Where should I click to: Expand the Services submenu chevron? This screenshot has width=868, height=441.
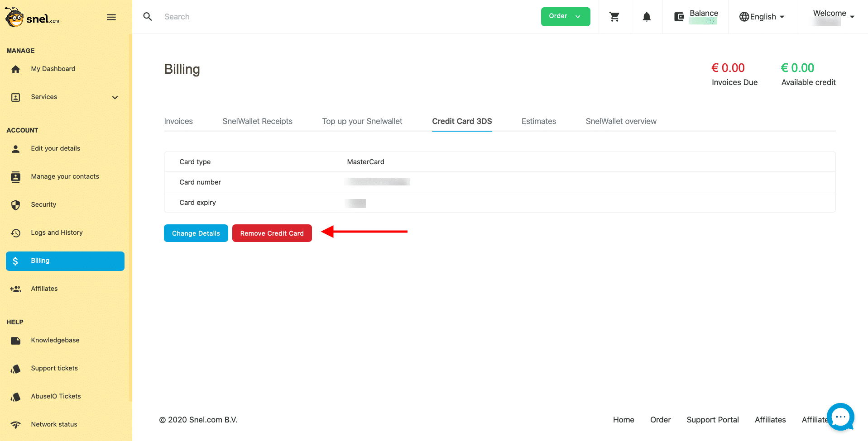(x=115, y=97)
